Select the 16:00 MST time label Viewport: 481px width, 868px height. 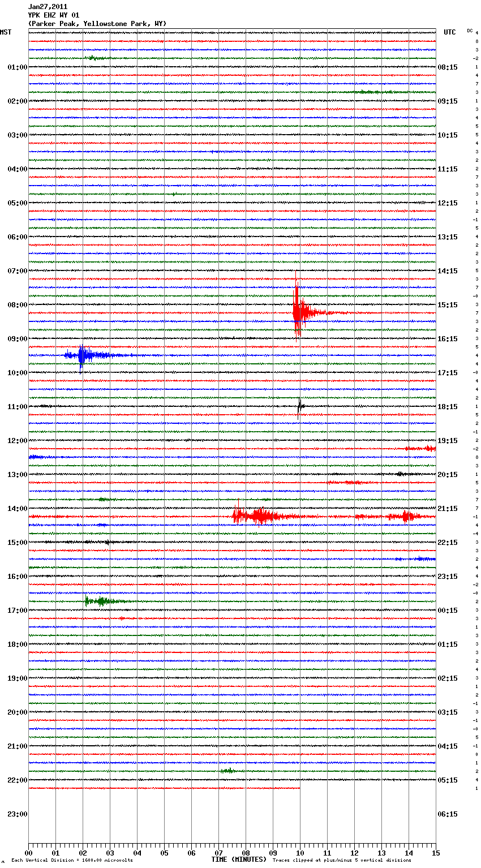click(18, 577)
